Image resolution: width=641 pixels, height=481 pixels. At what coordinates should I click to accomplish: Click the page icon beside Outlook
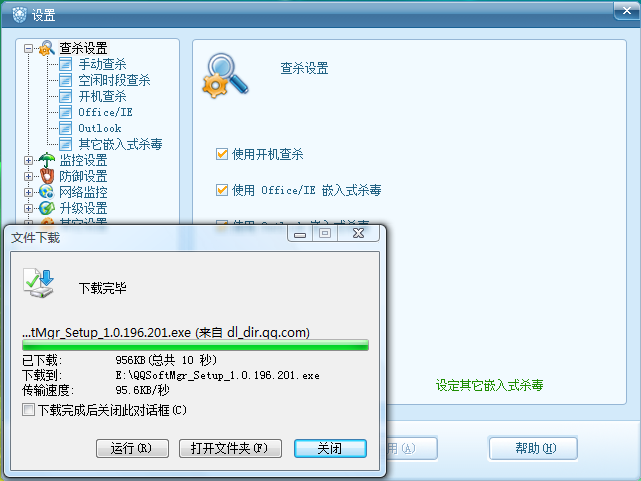point(65,128)
